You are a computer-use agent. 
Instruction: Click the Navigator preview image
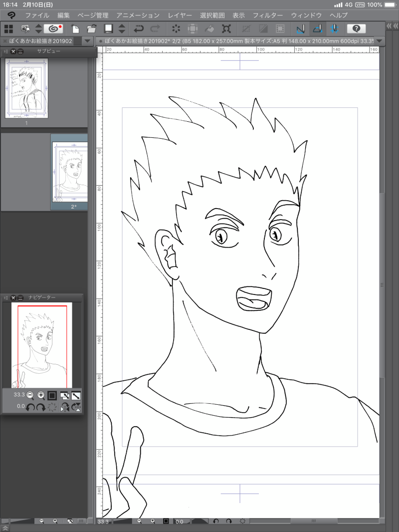pos(42,345)
